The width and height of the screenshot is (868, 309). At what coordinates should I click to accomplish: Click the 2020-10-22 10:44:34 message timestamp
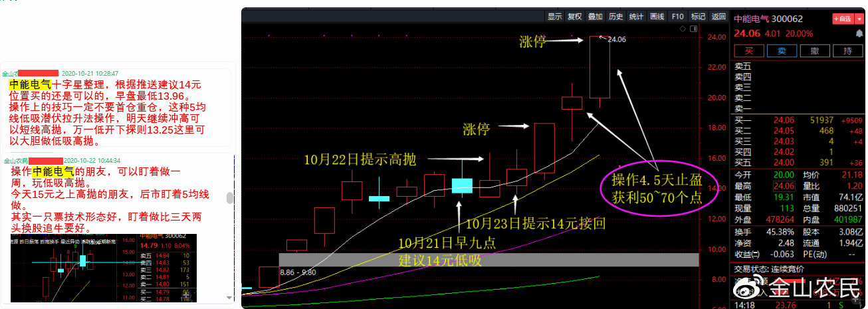tap(92, 161)
